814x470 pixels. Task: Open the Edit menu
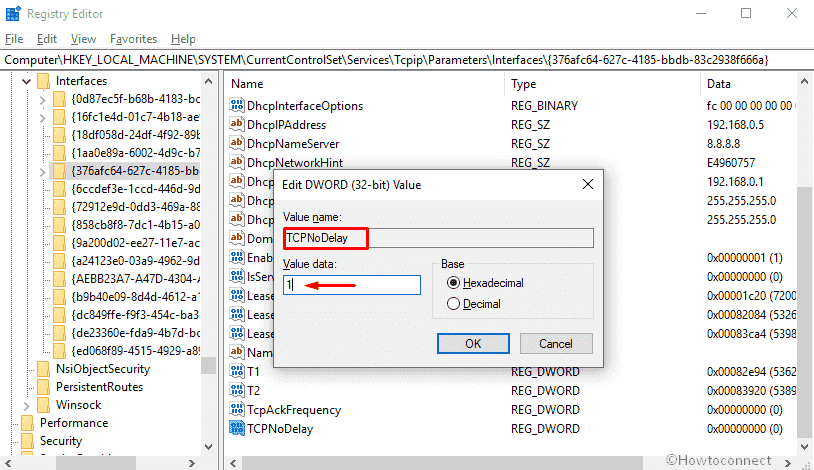pos(46,39)
